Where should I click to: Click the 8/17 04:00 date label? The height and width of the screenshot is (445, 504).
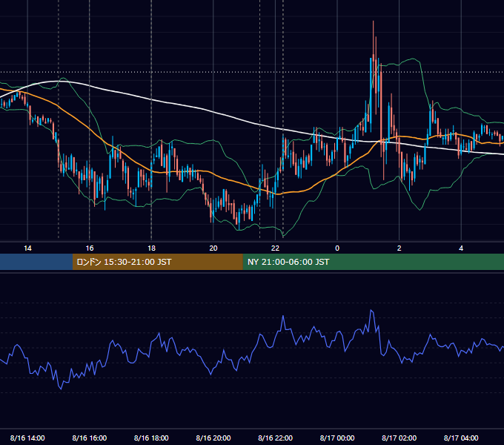[x=461, y=438]
